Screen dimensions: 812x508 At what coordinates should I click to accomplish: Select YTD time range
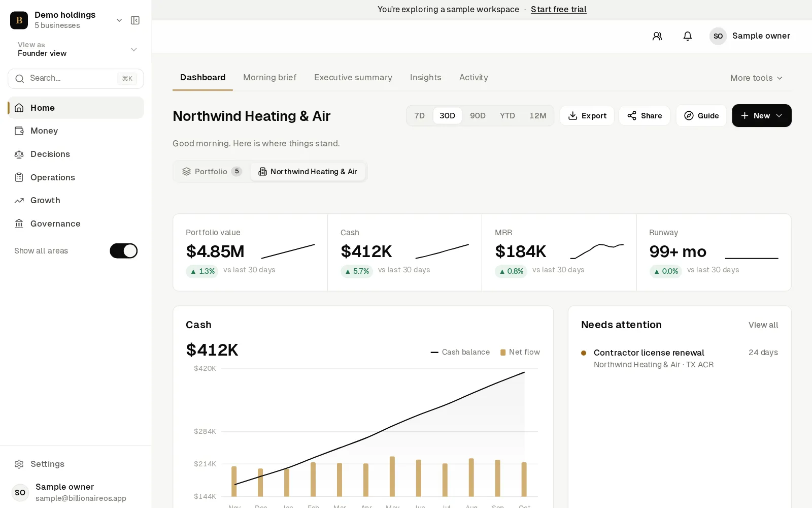pyautogui.click(x=507, y=116)
